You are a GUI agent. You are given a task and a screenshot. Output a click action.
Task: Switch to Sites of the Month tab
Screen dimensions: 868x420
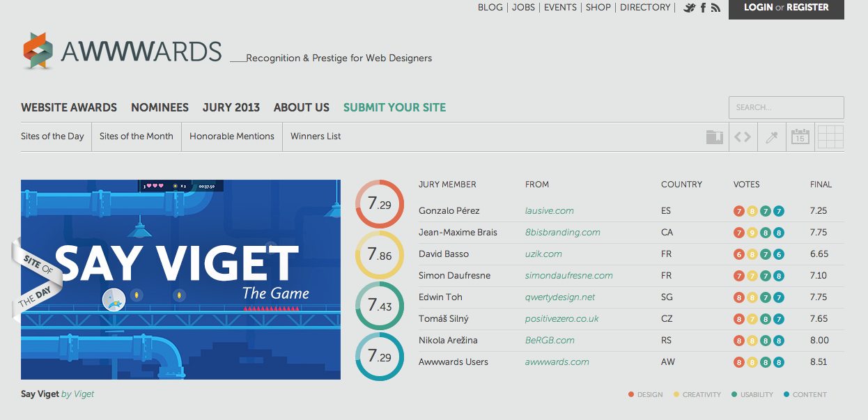pos(137,137)
